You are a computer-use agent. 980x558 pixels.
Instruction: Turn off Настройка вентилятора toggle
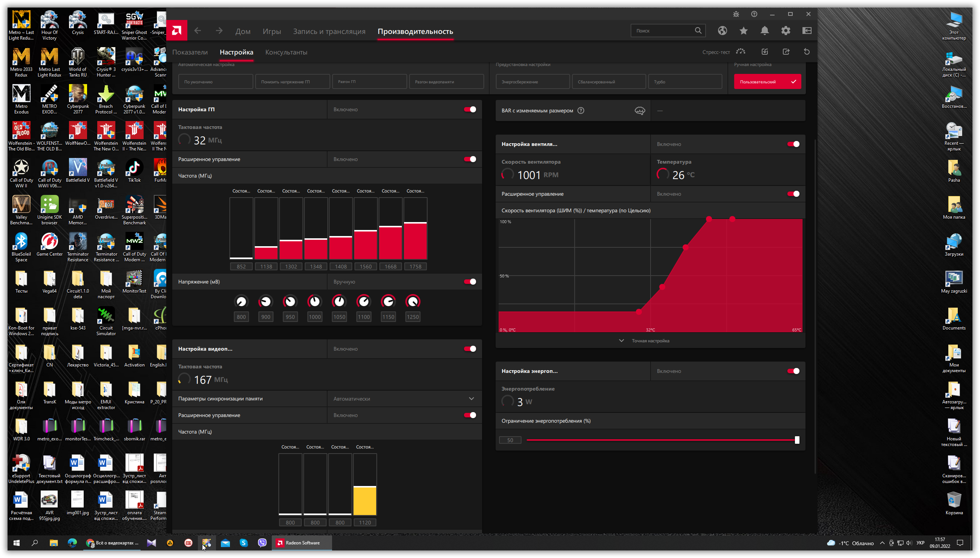coord(793,144)
